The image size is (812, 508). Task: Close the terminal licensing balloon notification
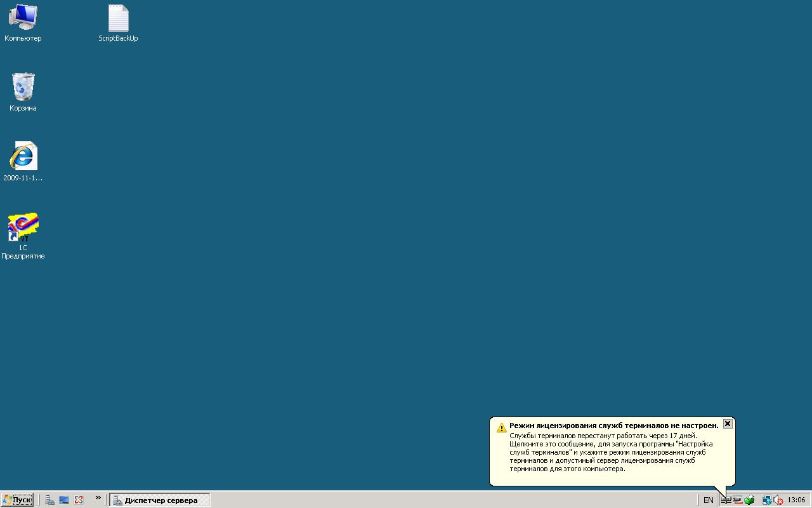[728, 424]
